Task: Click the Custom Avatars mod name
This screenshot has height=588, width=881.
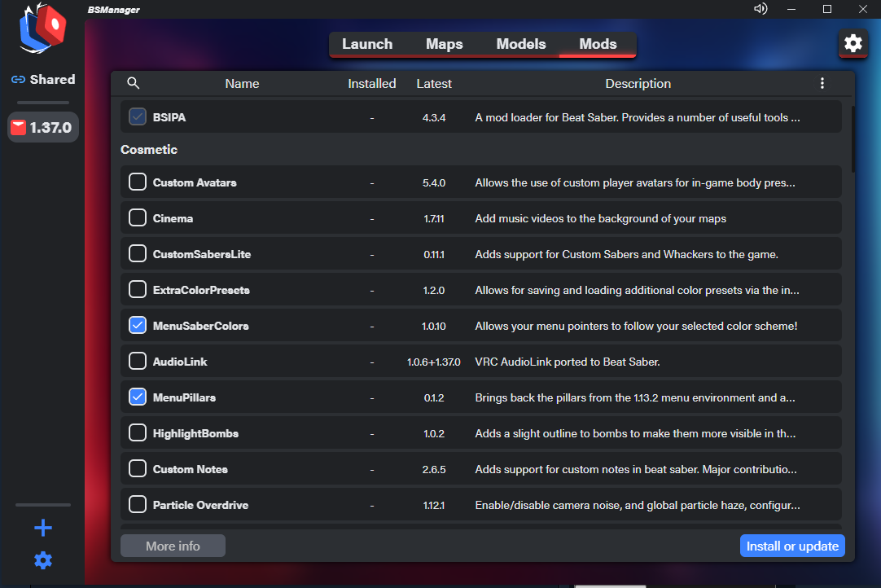Action: pyautogui.click(x=195, y=182)
